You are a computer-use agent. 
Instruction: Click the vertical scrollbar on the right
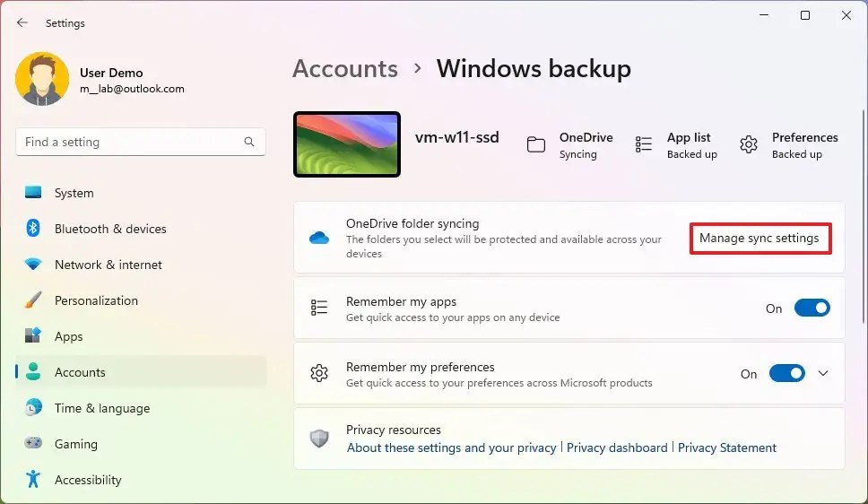[x=863, y=216]
